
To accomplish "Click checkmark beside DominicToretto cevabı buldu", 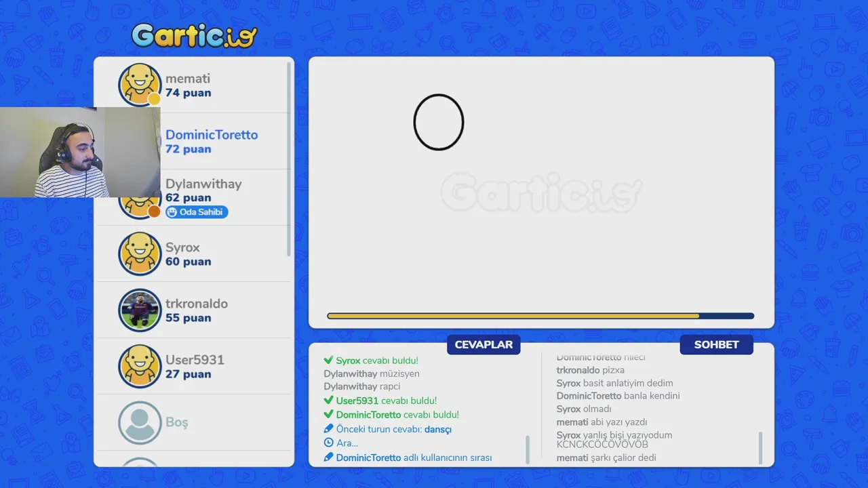I will point(328,414).
